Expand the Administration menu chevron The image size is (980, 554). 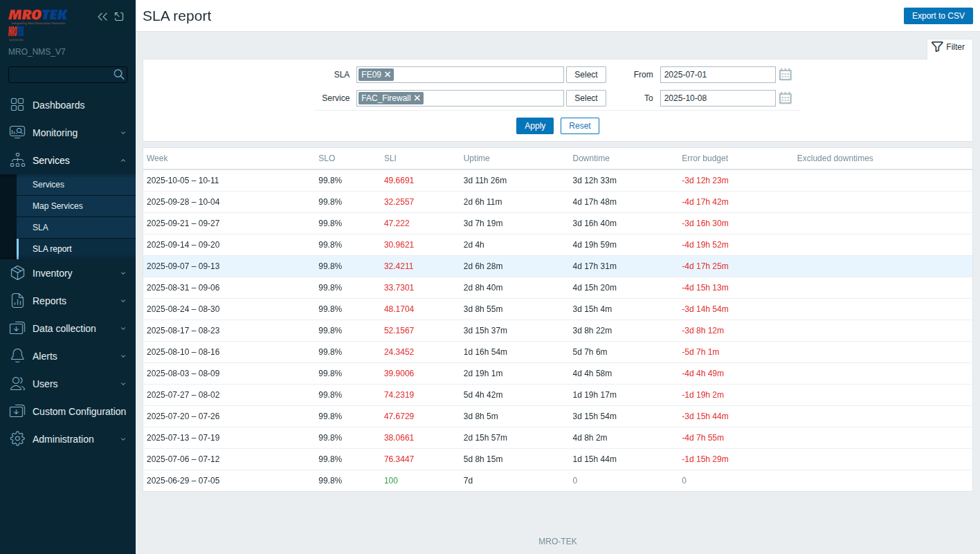[x=123, y=439]
